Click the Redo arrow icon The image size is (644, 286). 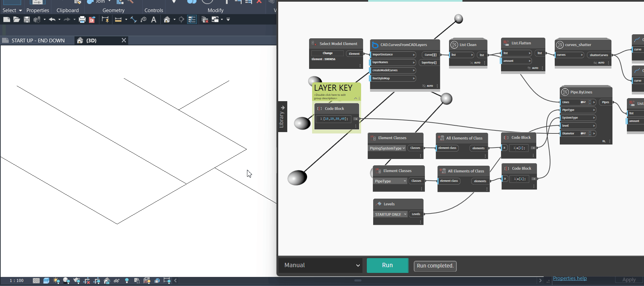(x=67, y=19)
